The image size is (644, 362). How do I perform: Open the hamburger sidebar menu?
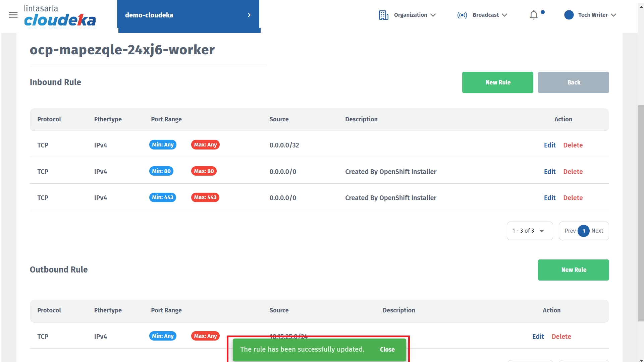tap(13, 15)
